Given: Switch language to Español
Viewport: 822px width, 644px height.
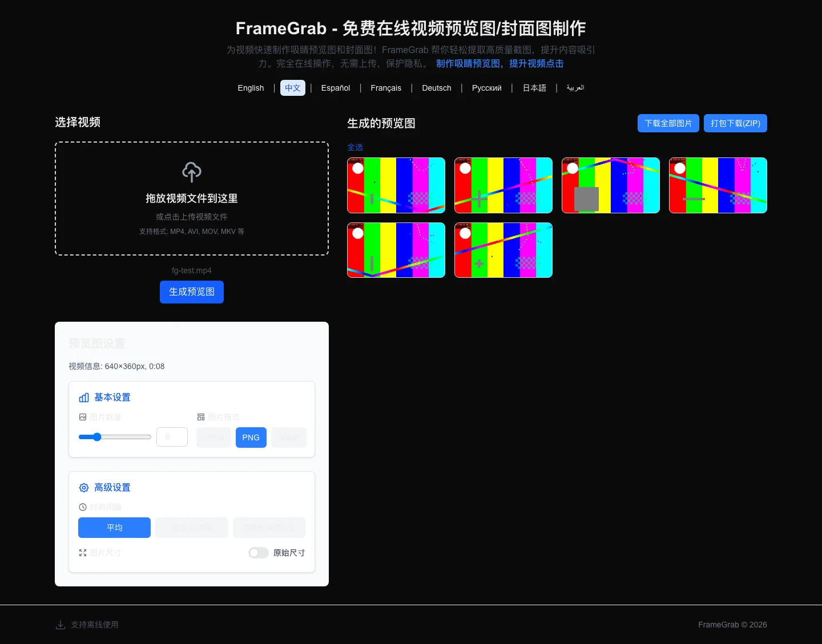Looking at the screenshot, I should click(x=336, y=88).
